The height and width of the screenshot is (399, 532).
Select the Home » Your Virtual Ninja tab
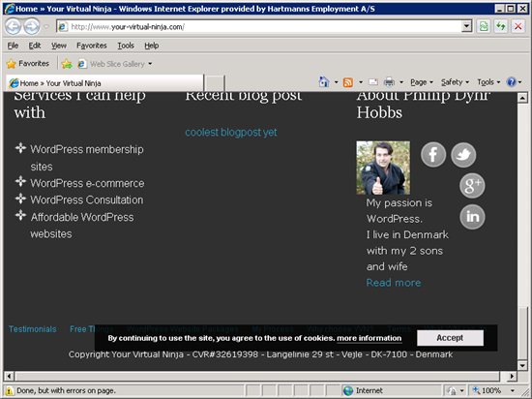104,83
